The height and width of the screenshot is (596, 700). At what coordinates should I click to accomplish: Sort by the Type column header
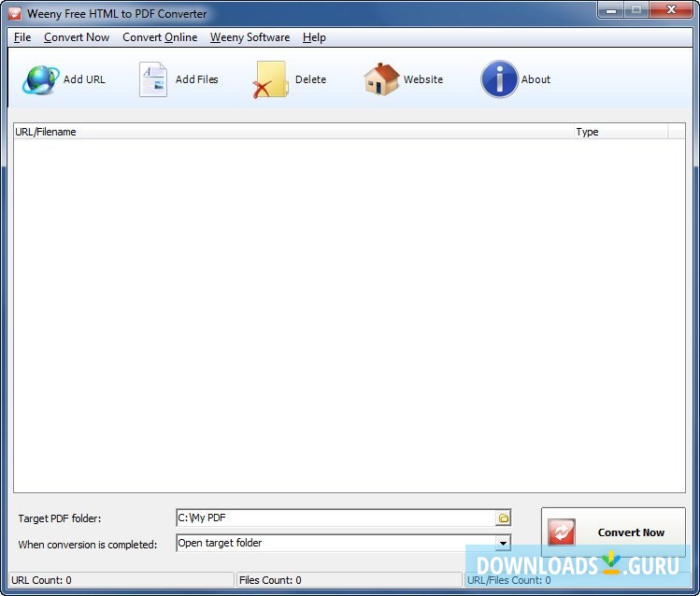[621, 132]
